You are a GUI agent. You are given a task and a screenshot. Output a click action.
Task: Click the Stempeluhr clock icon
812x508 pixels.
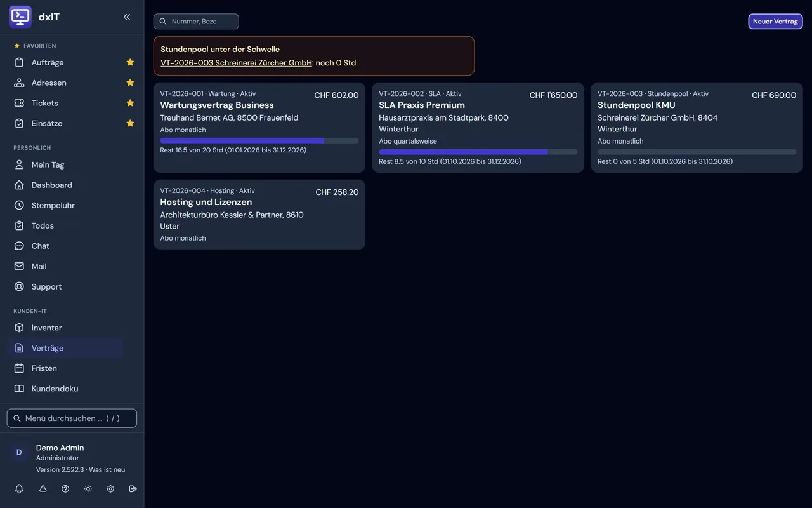coord(19,205)
